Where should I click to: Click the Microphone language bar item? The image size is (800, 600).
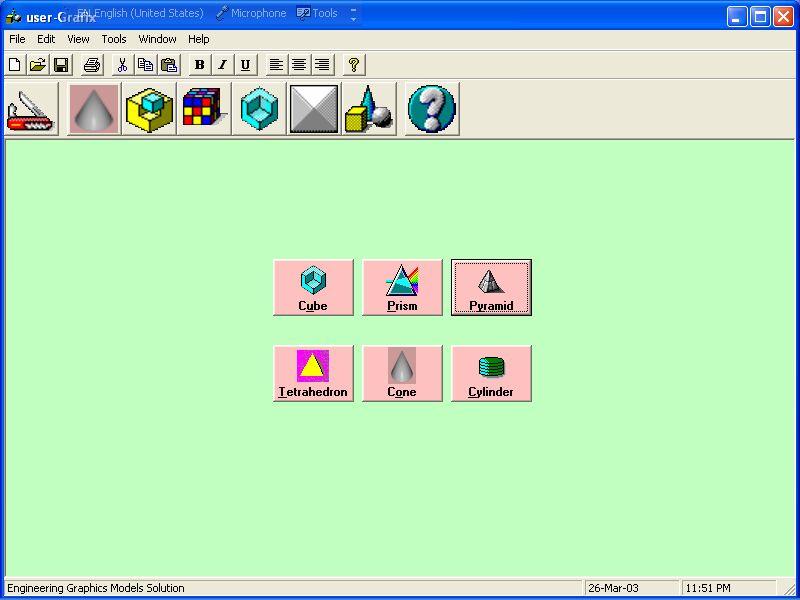pos(251,14)
